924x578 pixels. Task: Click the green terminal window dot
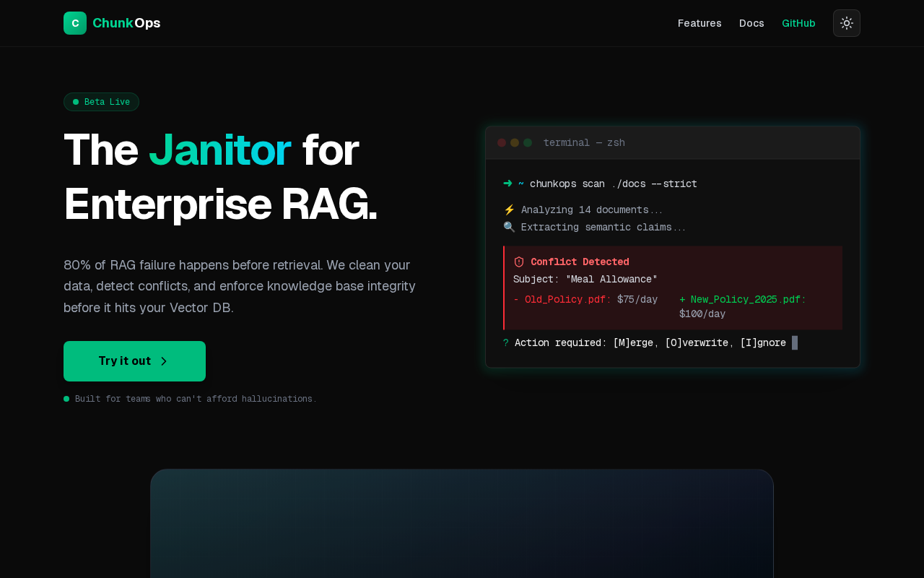coord(528,143)
